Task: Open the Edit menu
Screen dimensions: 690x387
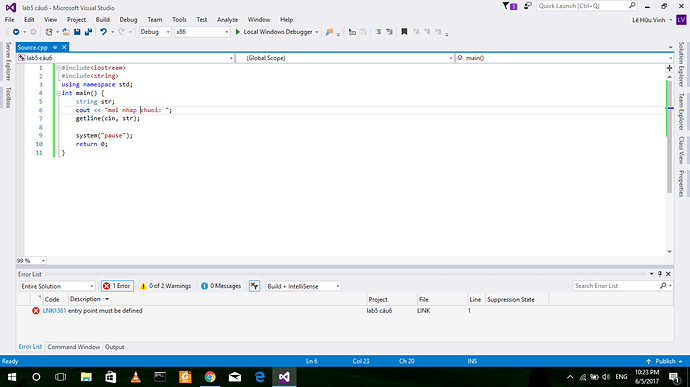Action: [x=29, y=20]
